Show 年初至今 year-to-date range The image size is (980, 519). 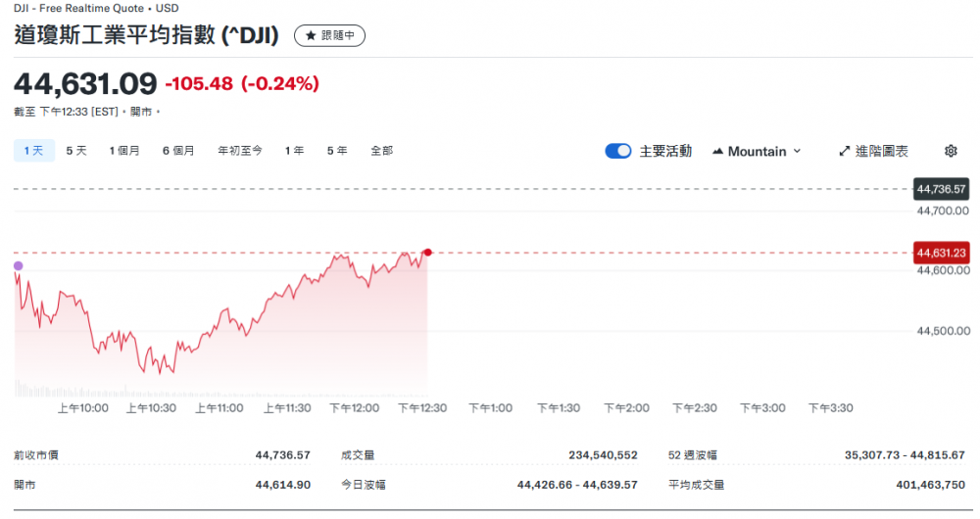240,151
